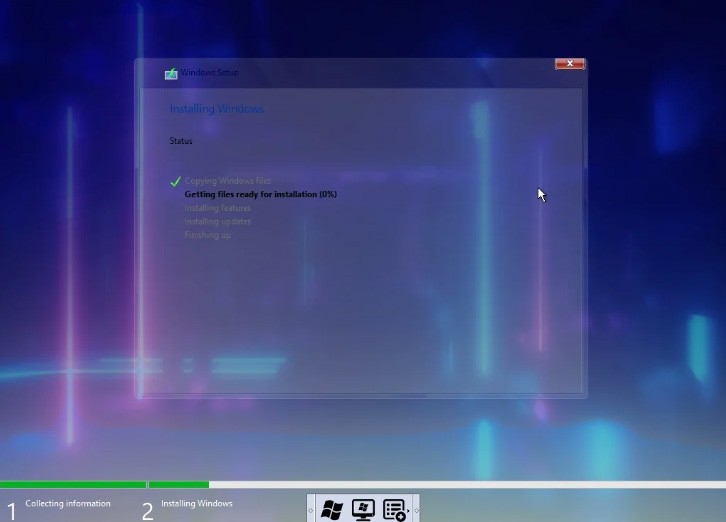Click the 'Collecting information' step label

[x=68, y=504]
